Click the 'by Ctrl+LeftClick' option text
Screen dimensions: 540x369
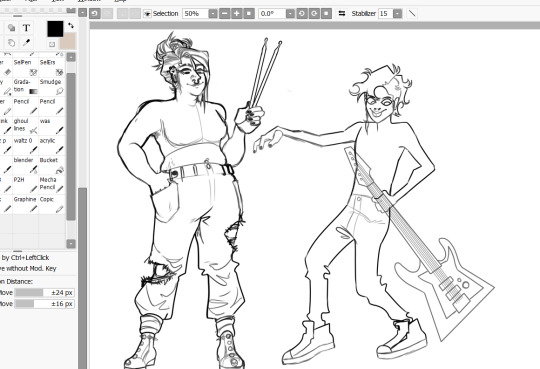(25, 257)
